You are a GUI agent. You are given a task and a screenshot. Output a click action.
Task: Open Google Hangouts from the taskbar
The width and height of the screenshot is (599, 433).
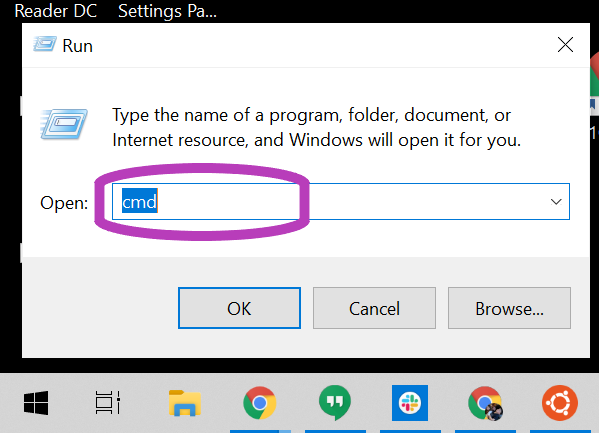coord(335,403)
